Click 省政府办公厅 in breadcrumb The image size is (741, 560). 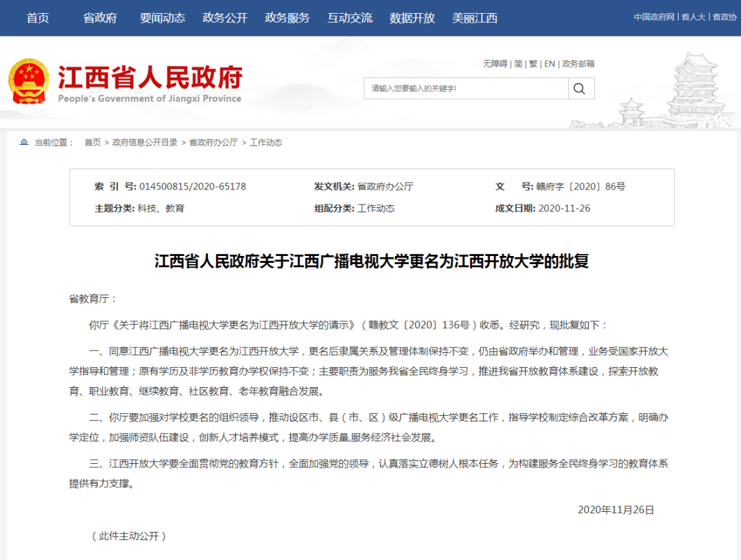[x=213, y=143]
